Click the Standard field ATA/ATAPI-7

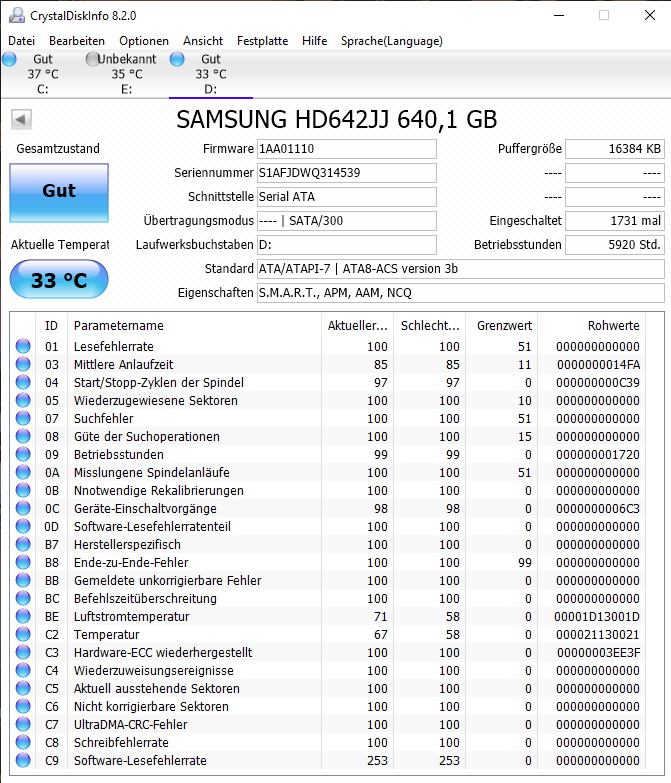pos(460,269)
